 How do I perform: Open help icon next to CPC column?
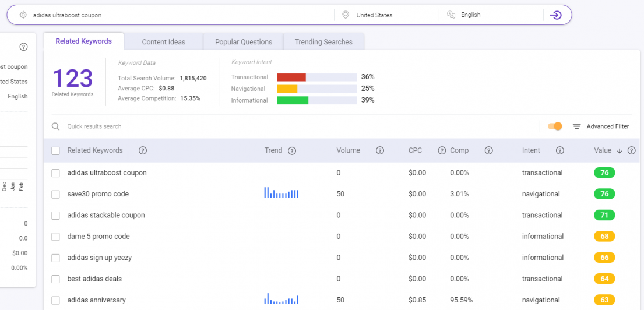[x=442, y=151]
